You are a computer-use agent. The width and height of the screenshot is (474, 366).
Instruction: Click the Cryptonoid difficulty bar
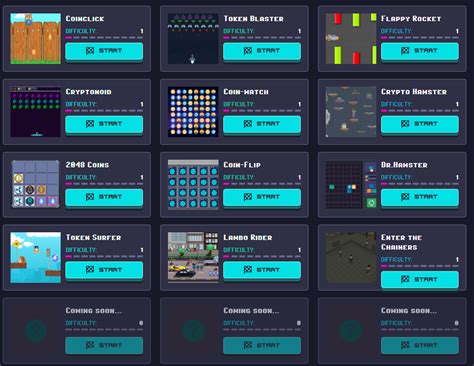pyautogui.click(x=104, y=111)
